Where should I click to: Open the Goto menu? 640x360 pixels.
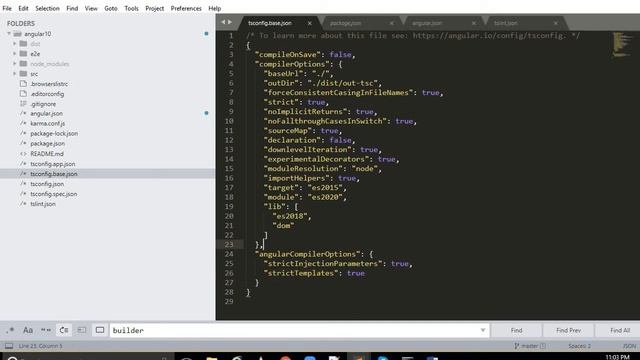[x=111, y=8]
